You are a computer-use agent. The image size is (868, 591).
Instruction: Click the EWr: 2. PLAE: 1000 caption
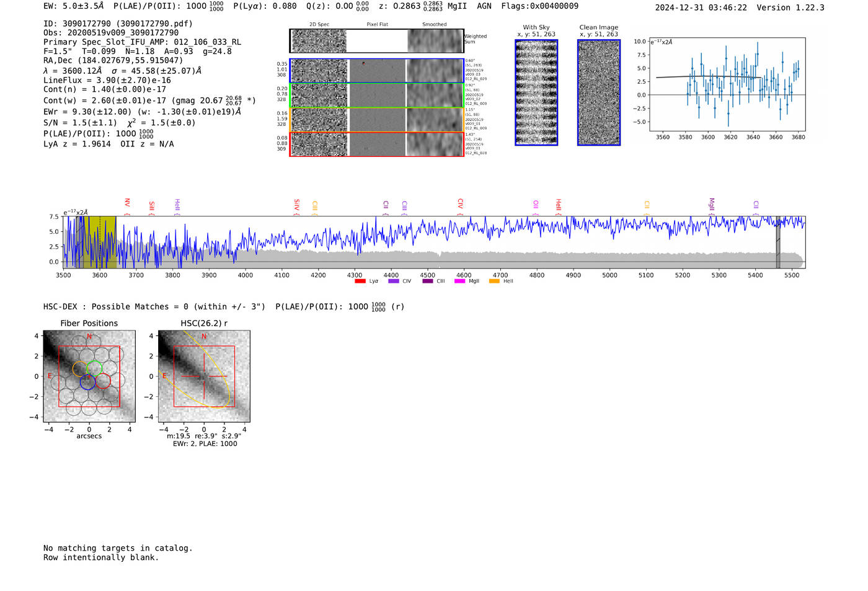[x=205, y=444]
